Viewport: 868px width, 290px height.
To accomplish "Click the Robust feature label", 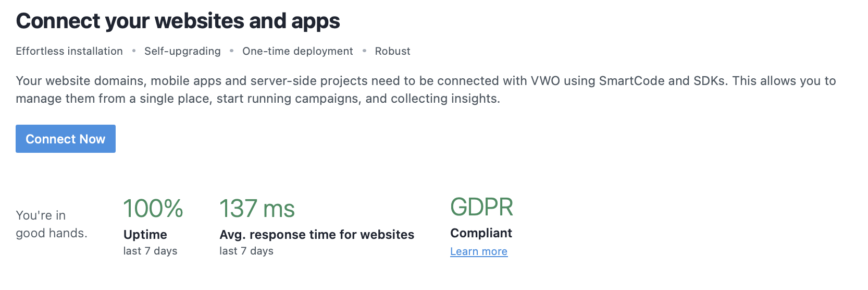I will [x=393, y=51].
